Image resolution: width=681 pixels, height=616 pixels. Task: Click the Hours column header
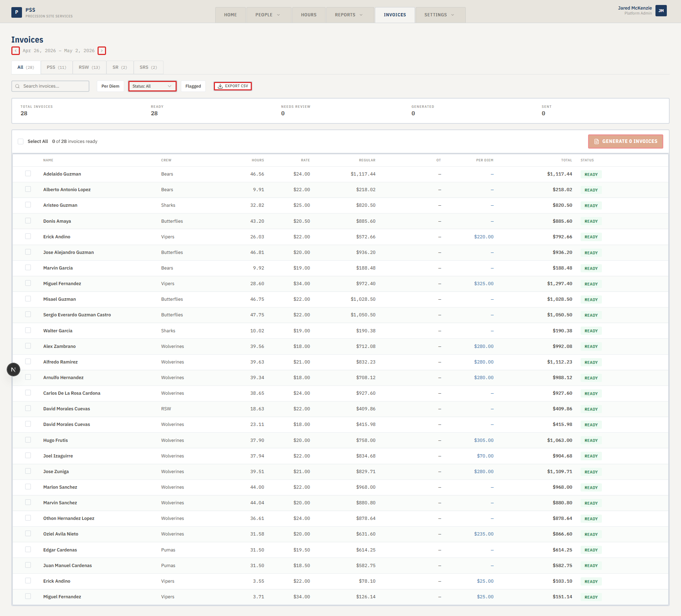pyautogui.click(x=258, y=160)
